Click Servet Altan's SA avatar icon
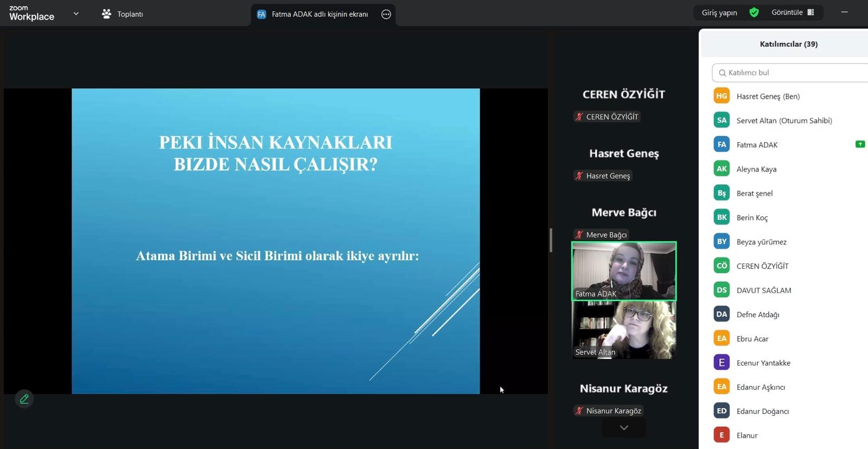The height and width of the screenshot is (449, 868). (x=722, y=120)
